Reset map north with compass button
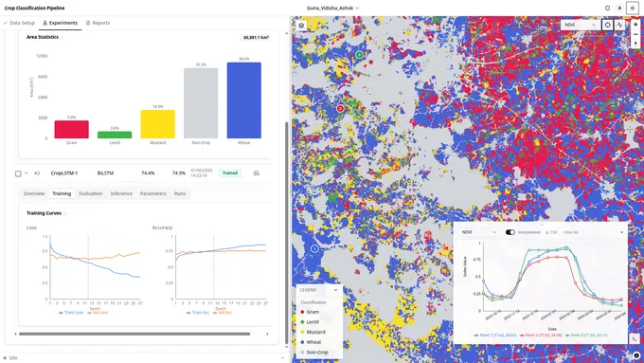 635,44
